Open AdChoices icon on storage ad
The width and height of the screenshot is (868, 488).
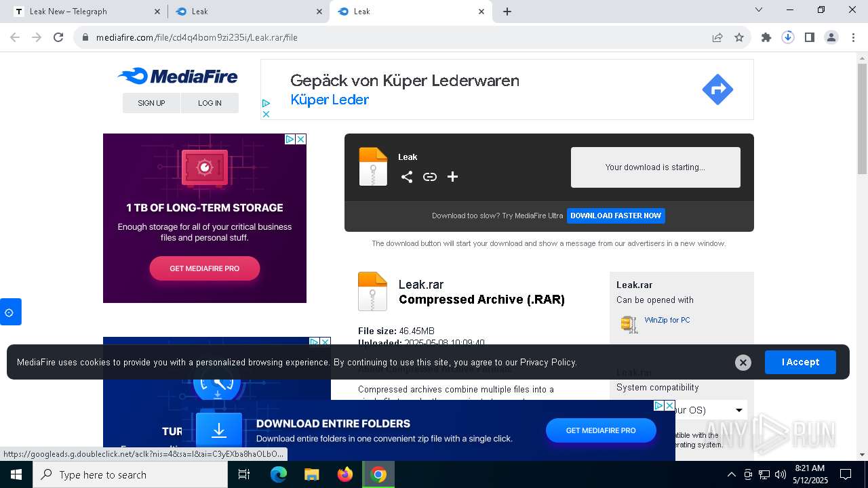click(290, 139)
